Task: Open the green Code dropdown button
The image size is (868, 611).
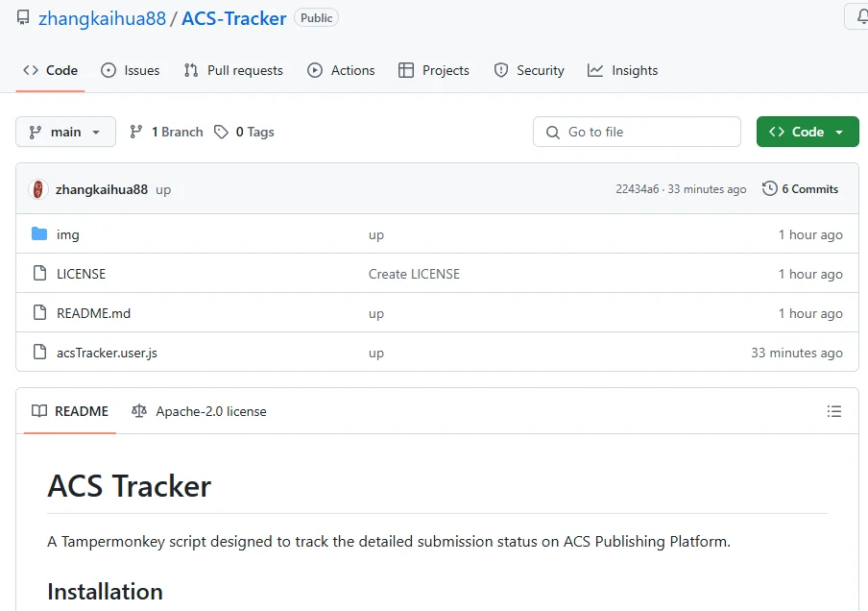Action: click(x=807, y=132)
